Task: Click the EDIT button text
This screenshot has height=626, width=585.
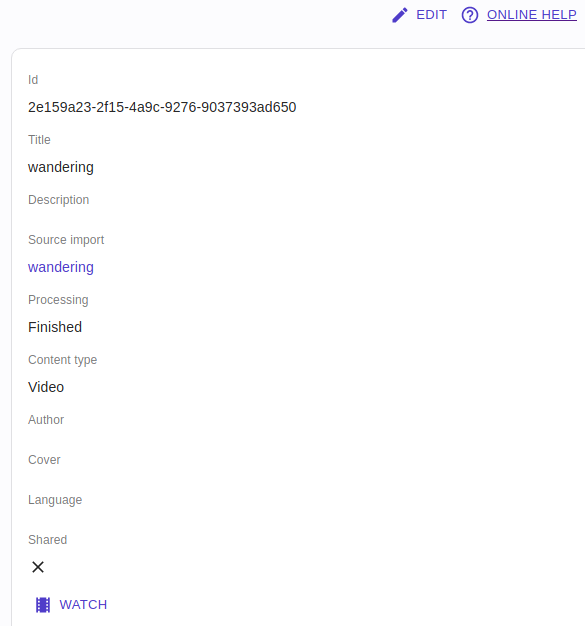Action: pos(431,15)
